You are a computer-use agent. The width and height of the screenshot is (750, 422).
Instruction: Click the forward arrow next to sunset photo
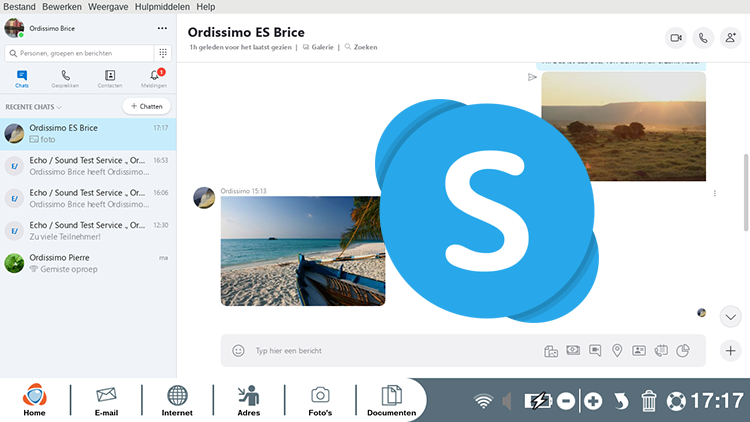[532, 77]
